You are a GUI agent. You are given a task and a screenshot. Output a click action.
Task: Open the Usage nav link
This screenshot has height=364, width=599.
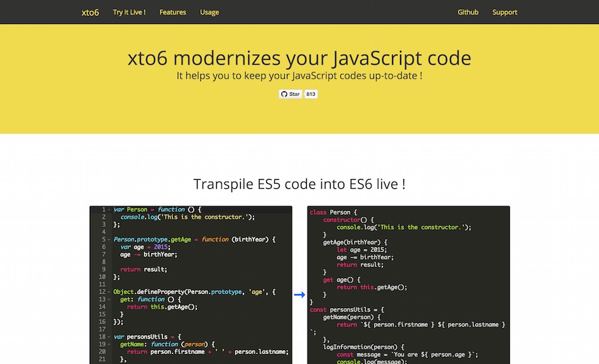(210, 12)
